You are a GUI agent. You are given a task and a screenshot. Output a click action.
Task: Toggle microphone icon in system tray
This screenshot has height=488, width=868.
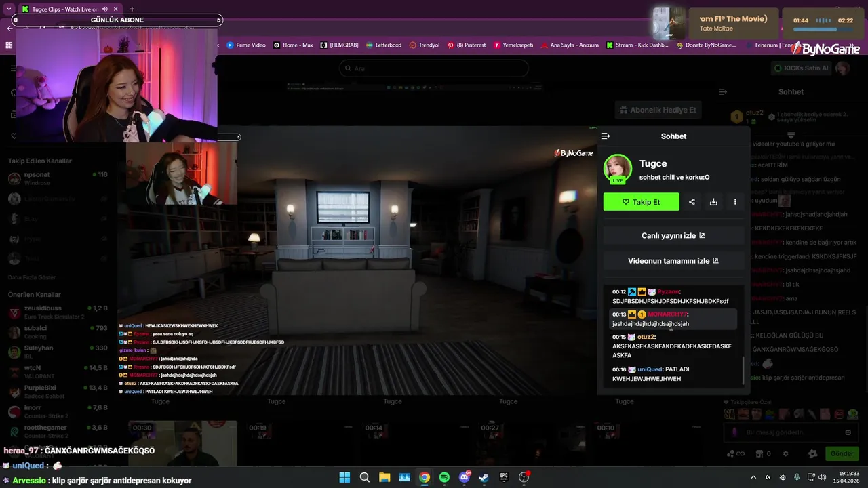click(797, 477)
